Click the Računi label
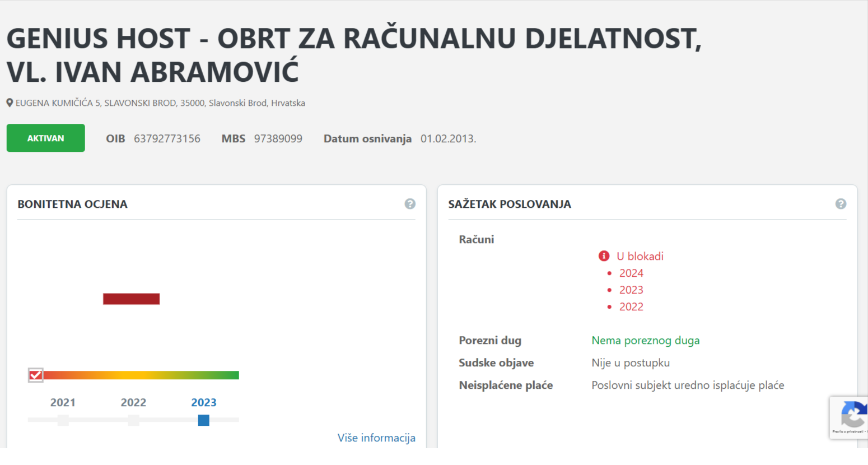This screenshot has height=465, width=868. click(x=477, y=239)
